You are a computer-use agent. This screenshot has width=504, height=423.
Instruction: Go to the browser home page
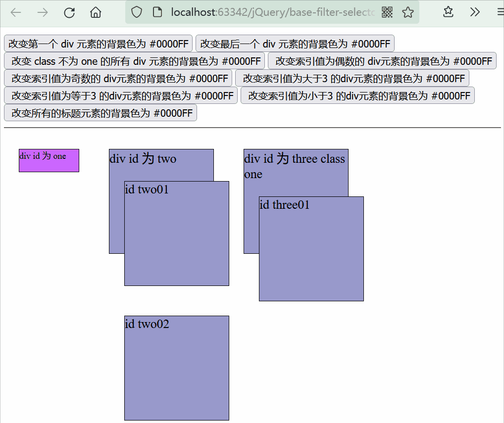pos(96,12)
